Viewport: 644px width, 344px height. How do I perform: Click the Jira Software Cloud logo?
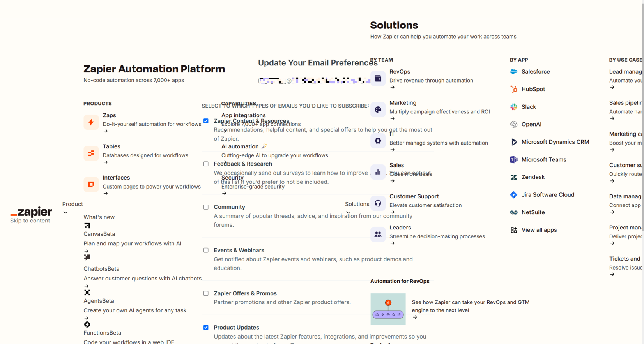[514, 195]
